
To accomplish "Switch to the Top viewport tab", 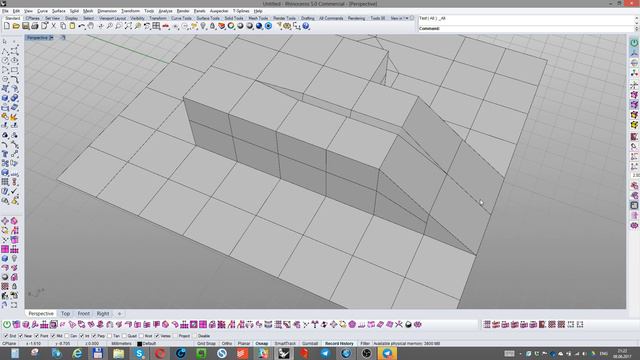I will [65, 313].
